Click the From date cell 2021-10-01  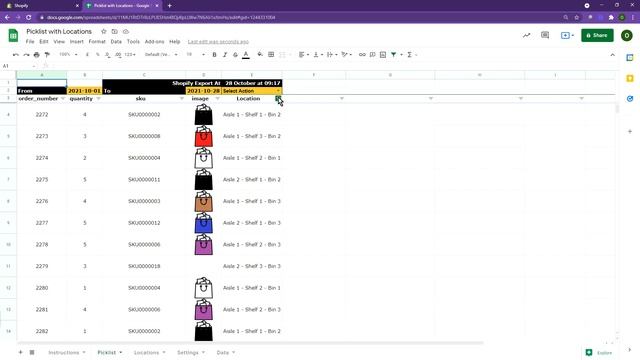click(x=84, y=91)
